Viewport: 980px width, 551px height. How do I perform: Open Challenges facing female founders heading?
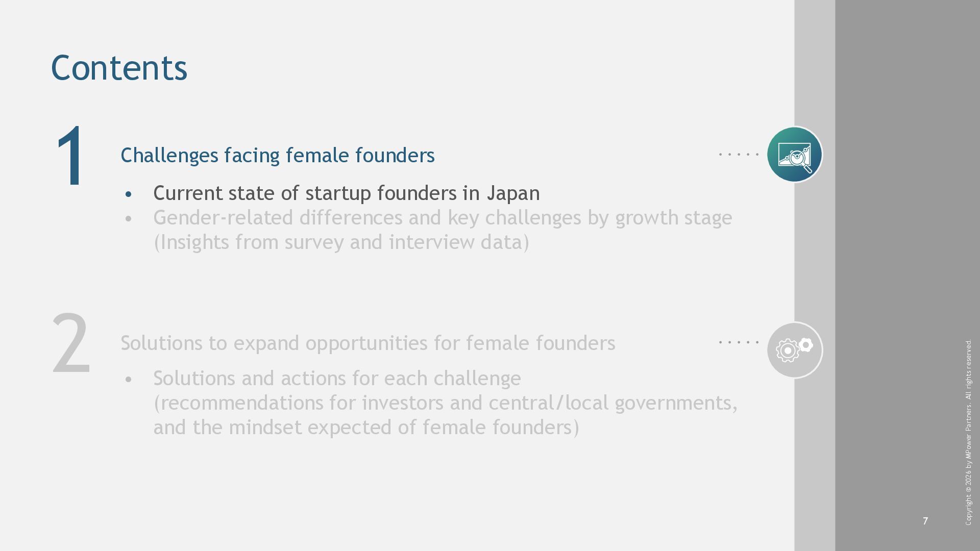point(277,155)
